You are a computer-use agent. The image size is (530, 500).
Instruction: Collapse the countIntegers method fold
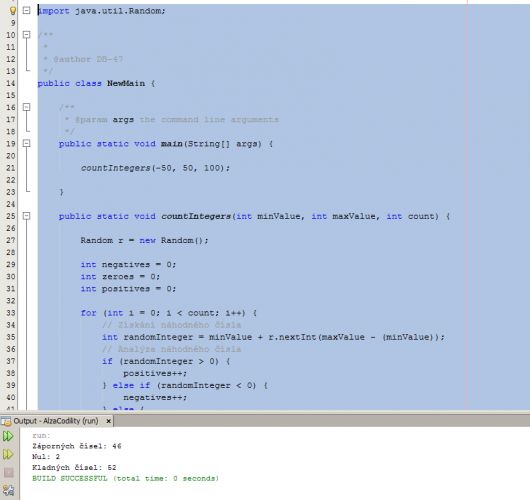coord(26,216)
